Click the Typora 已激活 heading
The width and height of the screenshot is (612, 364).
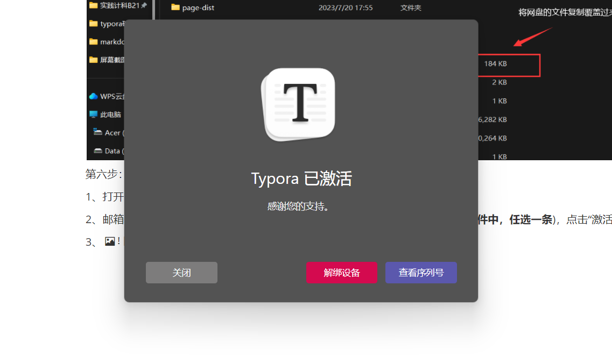click(x=301, y=179)
